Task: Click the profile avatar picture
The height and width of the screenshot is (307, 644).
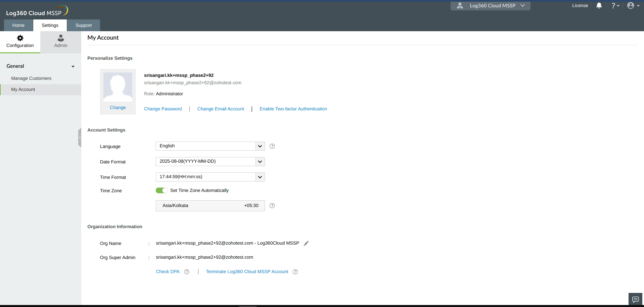Action: pos(118,87)
